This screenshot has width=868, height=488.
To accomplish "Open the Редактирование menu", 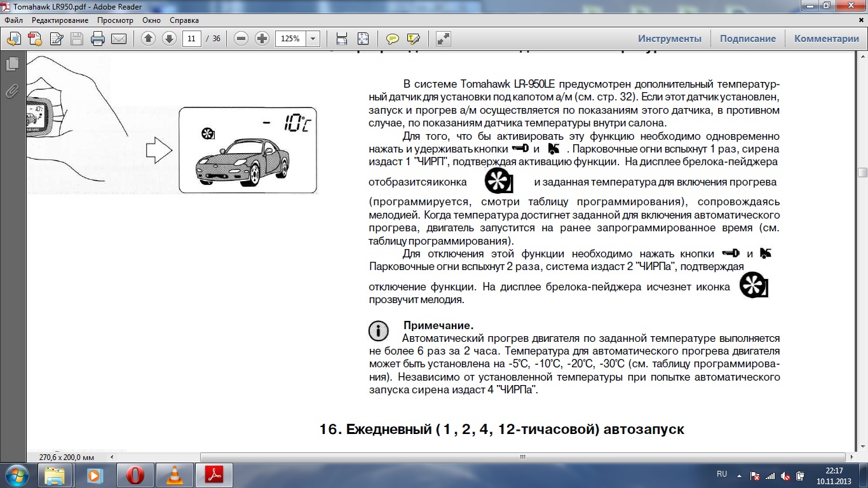I will point(60,20).
